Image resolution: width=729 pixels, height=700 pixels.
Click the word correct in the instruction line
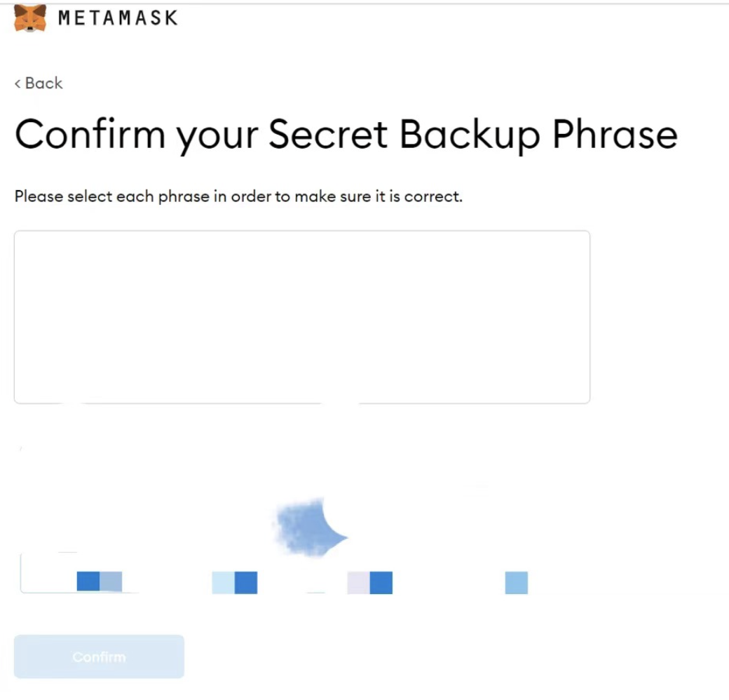click(x=432, y=197)
